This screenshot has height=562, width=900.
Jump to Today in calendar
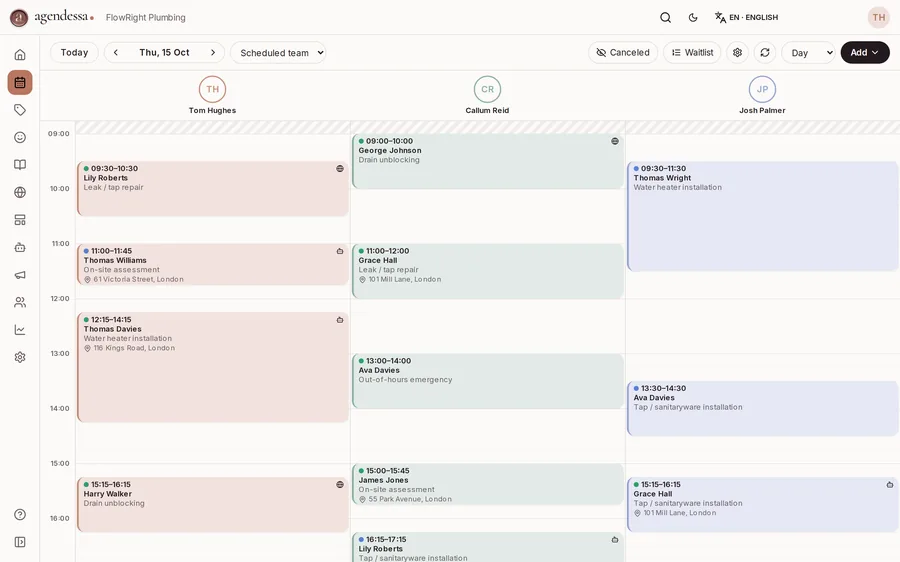click(x=74, y=52)
